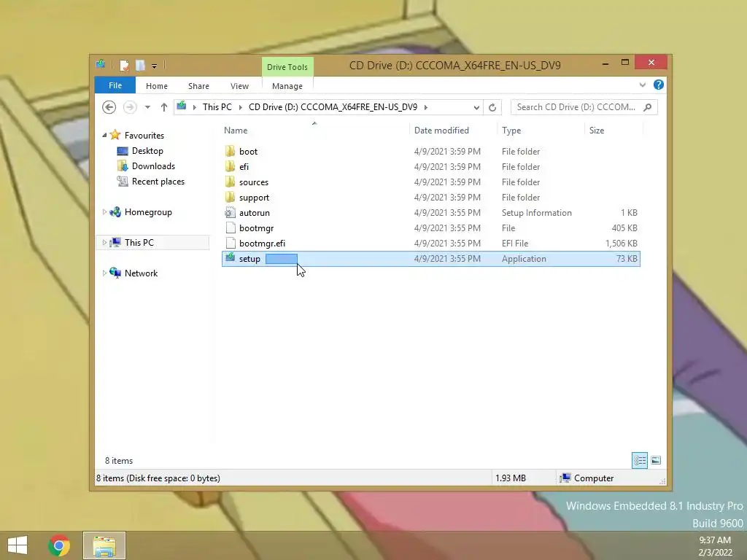Click the Search CD Drive input field

coord(576,107)
